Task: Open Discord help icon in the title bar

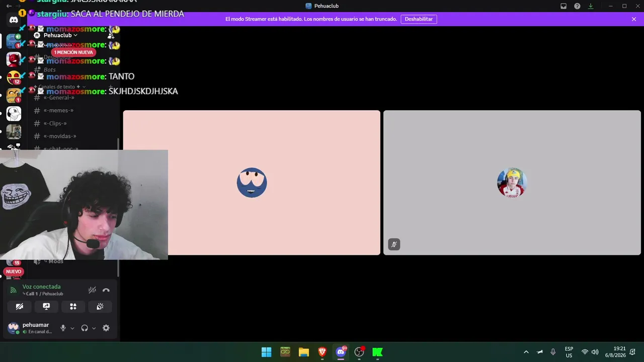Action: click(x=577, y=6)
